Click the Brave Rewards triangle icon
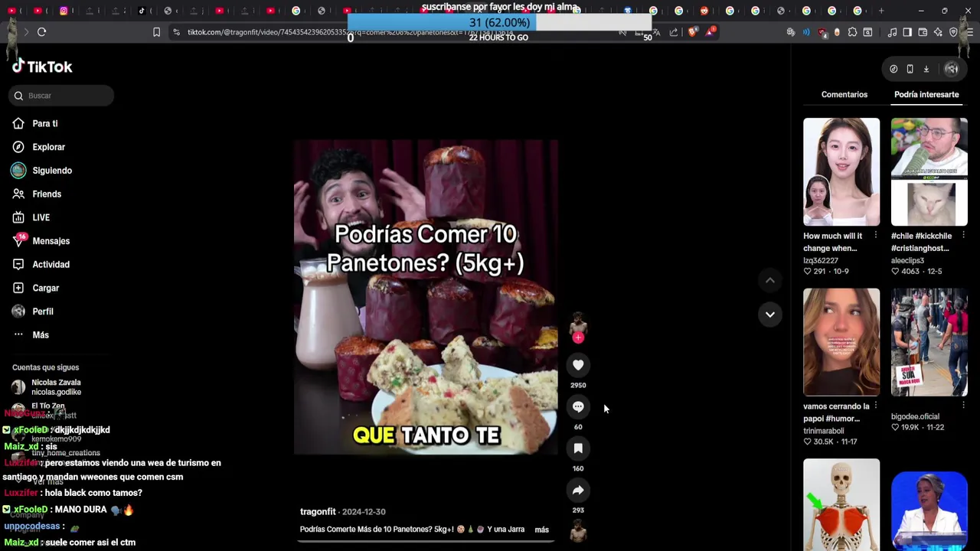 pyautogui.click(x=711, y=32)
